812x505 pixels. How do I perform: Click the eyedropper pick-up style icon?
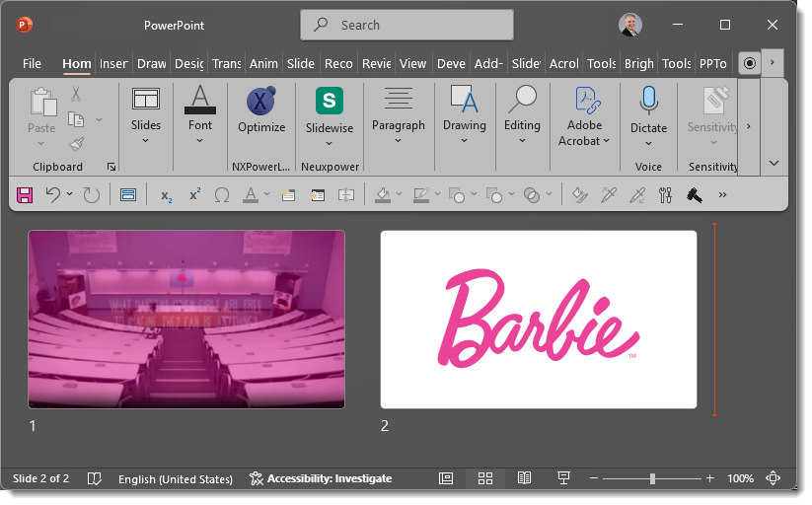click(x=609, y=195)
